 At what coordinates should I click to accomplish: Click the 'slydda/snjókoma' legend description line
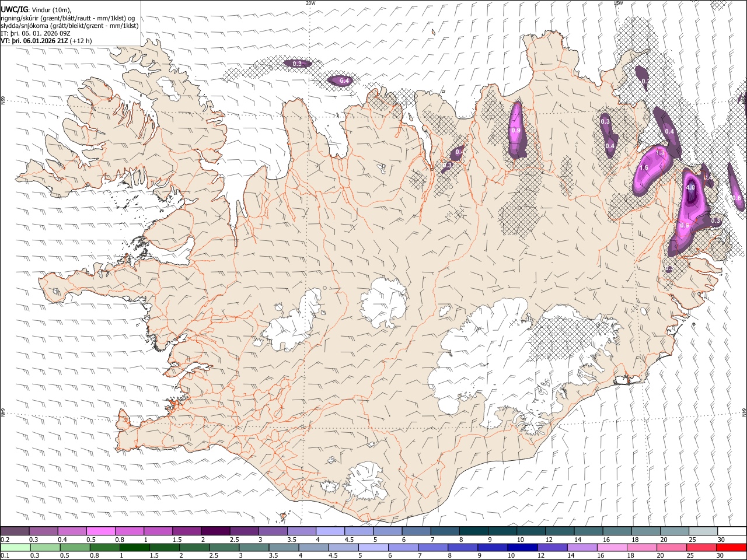pyautogui.click(x=70, y=26)
